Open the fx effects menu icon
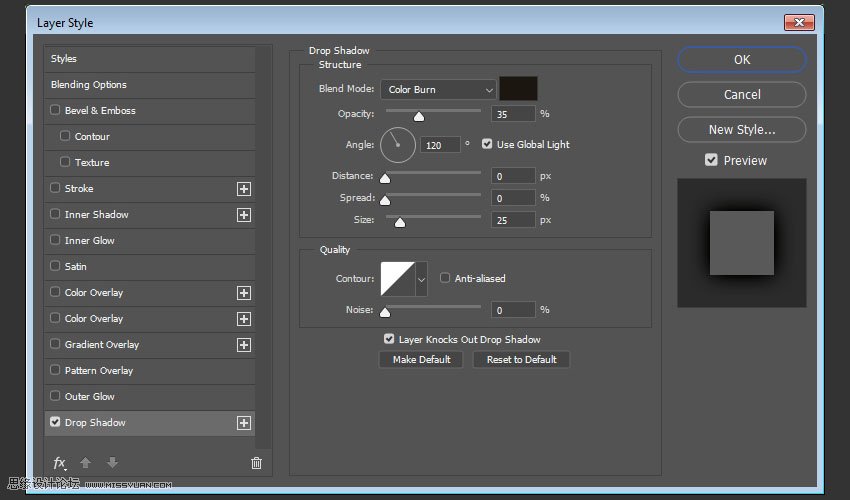Screen dimensions: 850x500 point(60,463)
